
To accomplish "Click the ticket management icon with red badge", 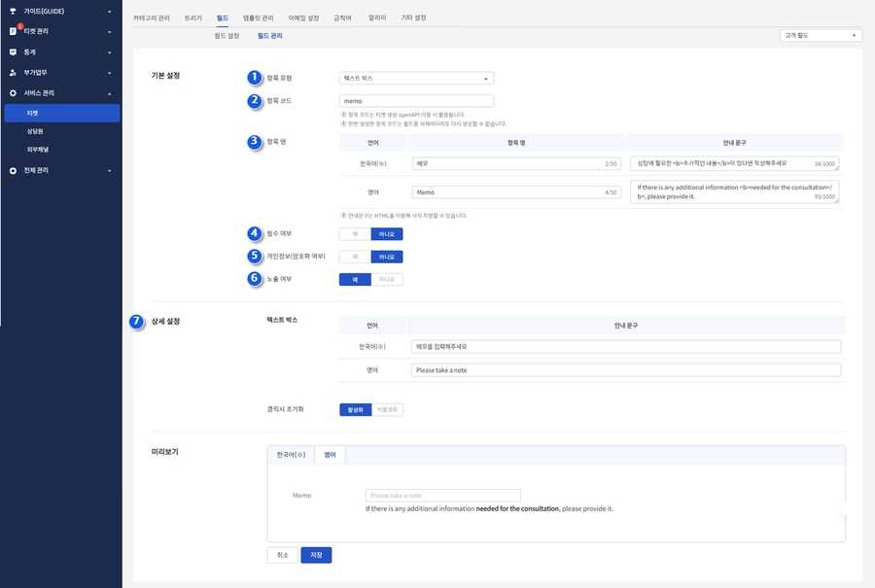I will [14, 31].
